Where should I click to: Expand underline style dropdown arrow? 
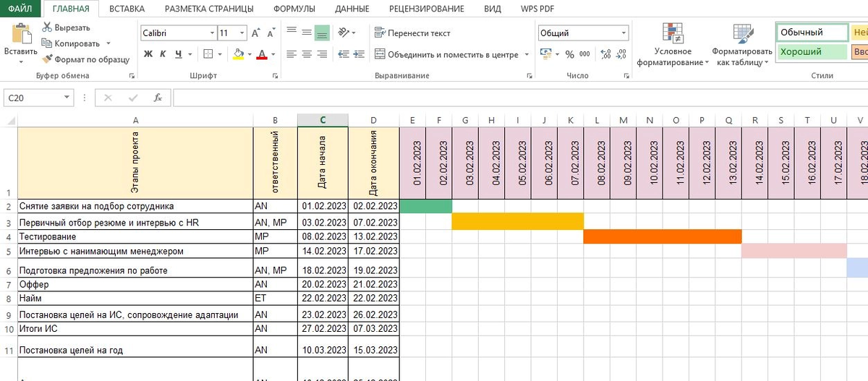point(190,54)
